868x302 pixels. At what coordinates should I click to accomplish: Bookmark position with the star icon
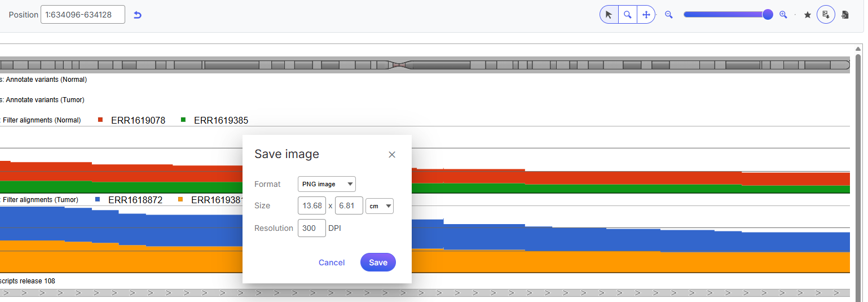[x=807, y=15]
